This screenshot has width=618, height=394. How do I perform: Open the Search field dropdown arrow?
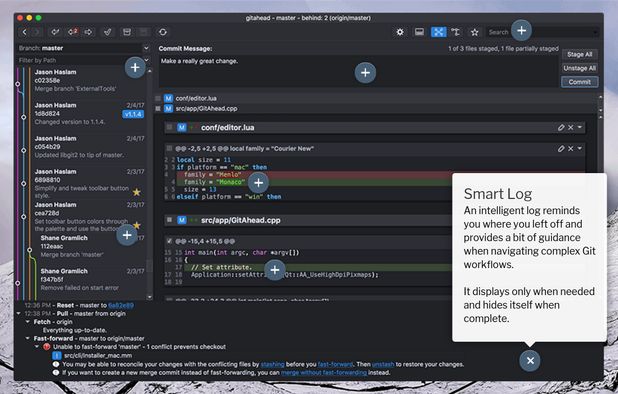pyautogui.click(x=595, y=32)
